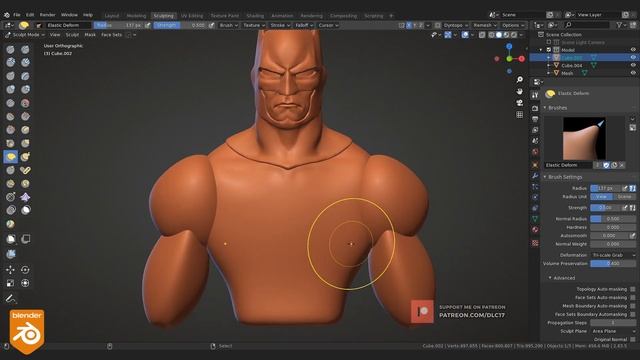Image resolution: width=640 pixels, height=360 pixels.
Task: Open the Face Sets viewport menu
Action: tap(111, 35)
